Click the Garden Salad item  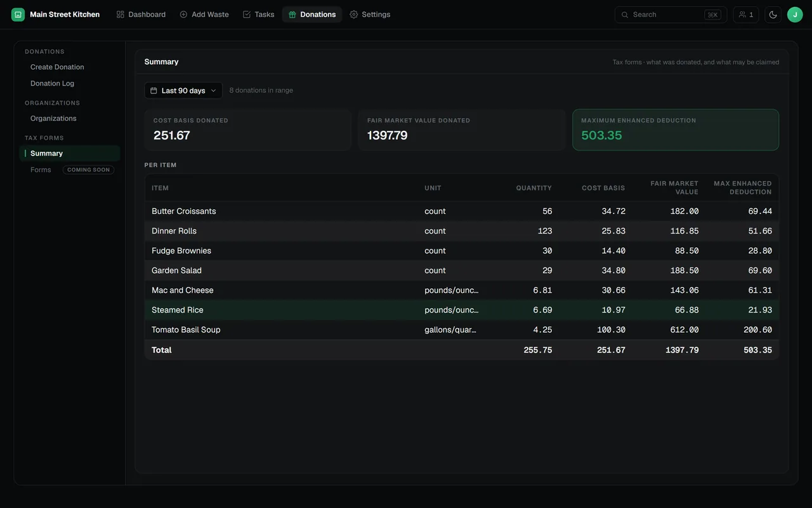tap(176, 271)
